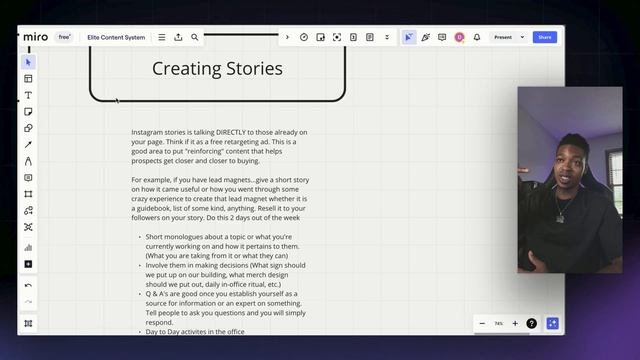Zoom in with plus button
640x360 pixels.
coord(515,323)
